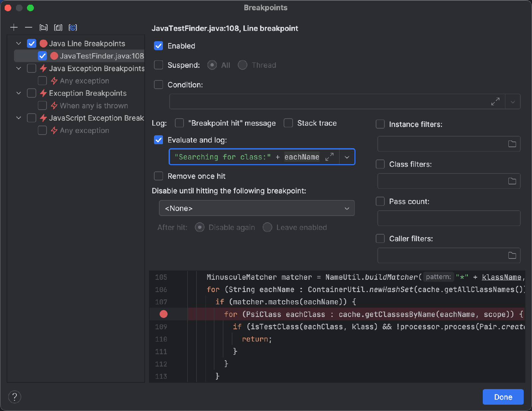The width and height of the screenshot is (532, 411).
Task: Check Java Exception Breakpoints group checkbox
Action: click(32, 68)
